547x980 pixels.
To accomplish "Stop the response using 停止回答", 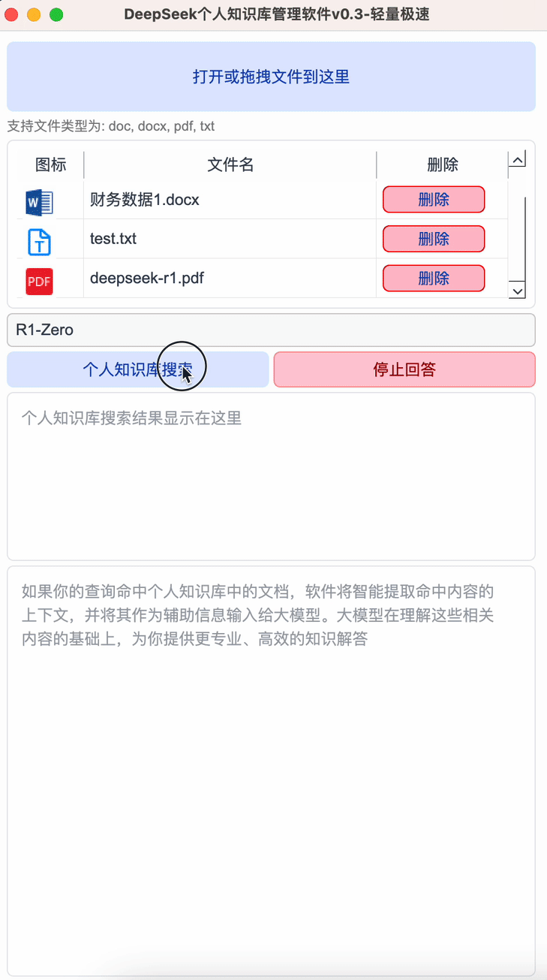I will coord(404,369).
